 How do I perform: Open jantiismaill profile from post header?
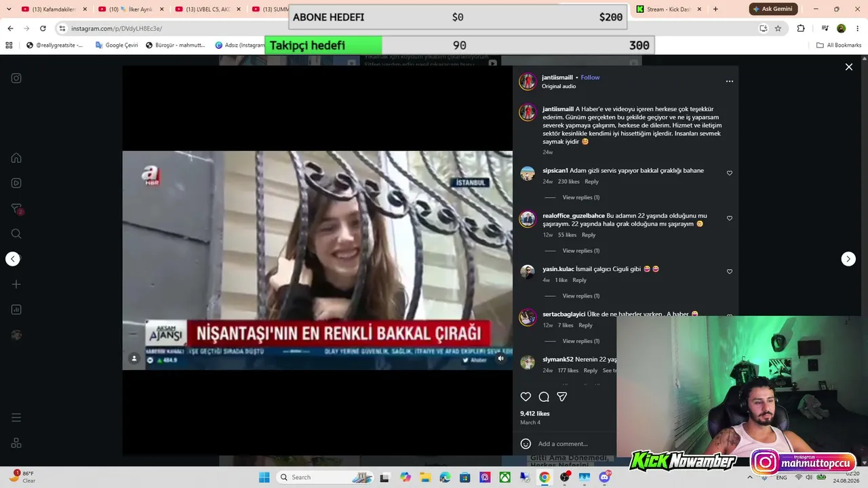[x=557, y=77]
